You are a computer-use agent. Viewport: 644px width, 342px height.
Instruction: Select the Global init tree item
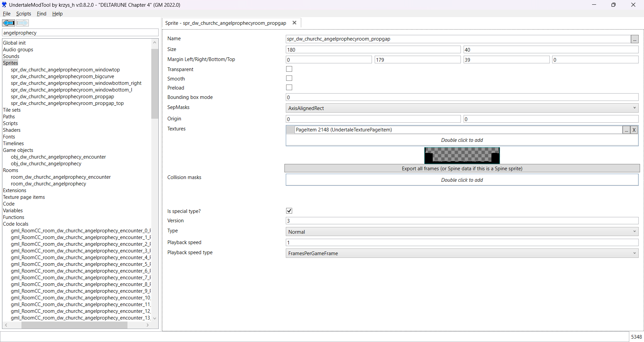coord(14,43)
